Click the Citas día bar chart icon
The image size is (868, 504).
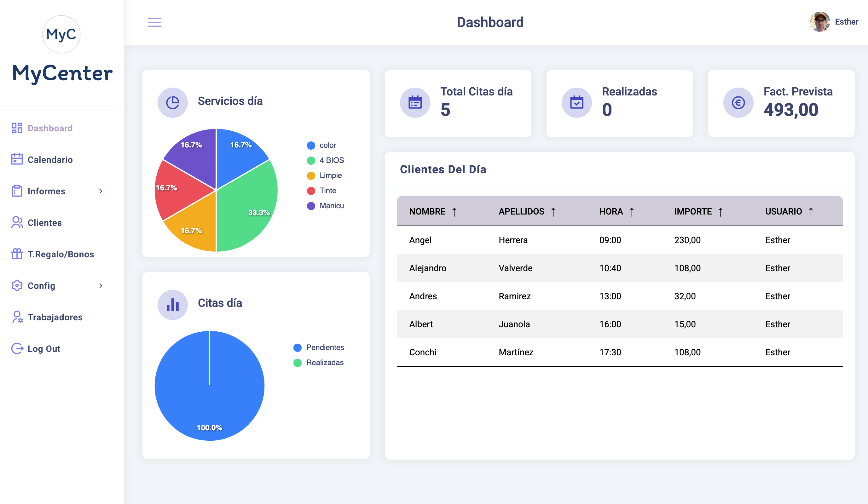click(173, 305)
